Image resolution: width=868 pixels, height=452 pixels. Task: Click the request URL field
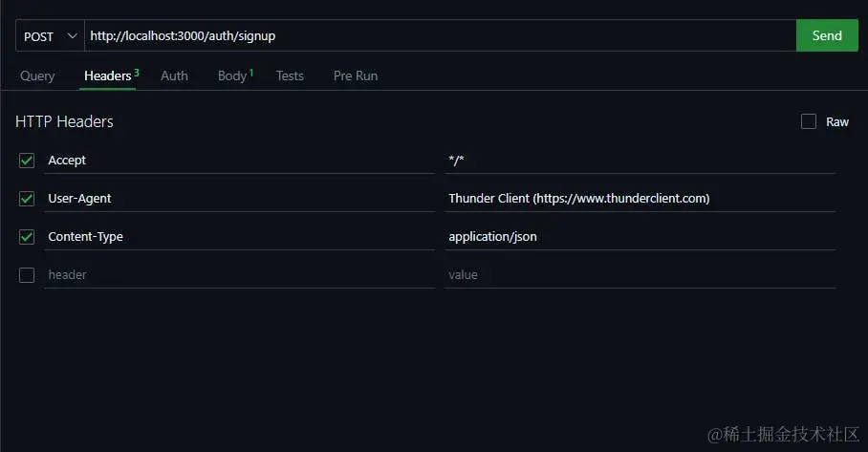point(440,36)
